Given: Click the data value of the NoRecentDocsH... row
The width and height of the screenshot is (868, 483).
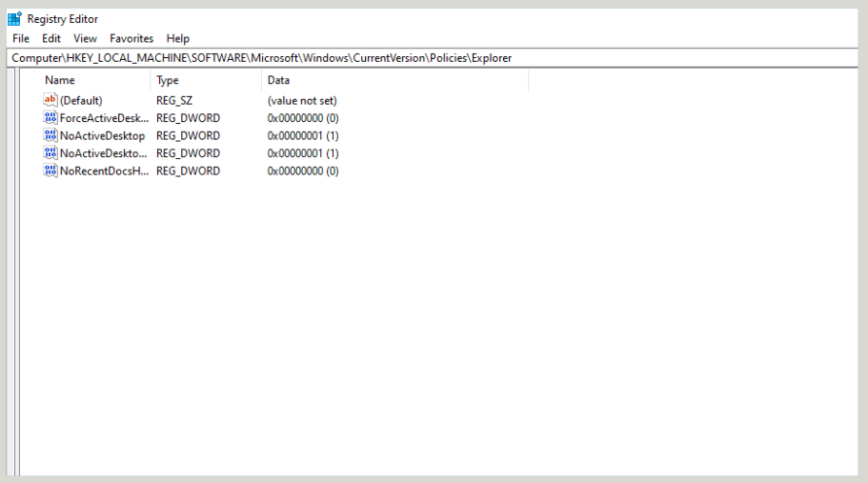Looking at the screenshot, I should click(303, 171).
